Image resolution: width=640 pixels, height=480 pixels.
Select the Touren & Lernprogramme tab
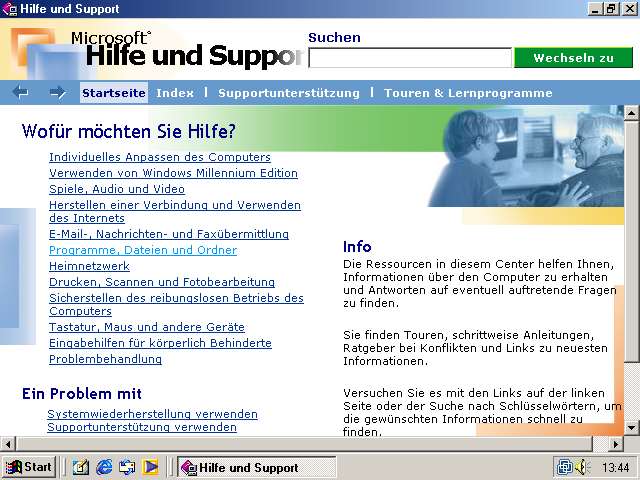point(468,93)
